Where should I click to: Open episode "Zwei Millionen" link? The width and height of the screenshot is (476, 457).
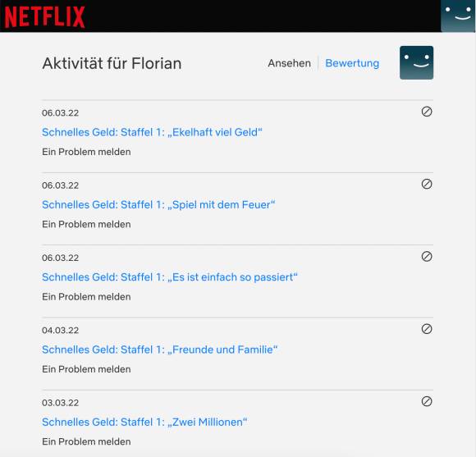(x=144, y=422)
